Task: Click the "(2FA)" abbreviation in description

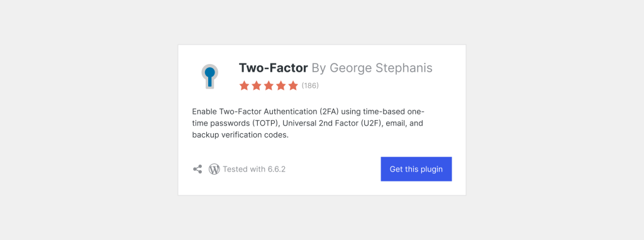Action: (328, 112)
